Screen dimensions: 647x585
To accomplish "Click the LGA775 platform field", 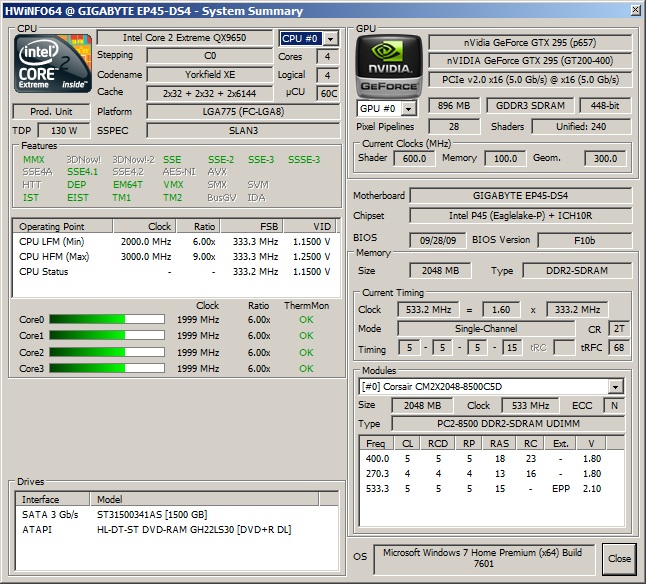I will 243,112.
